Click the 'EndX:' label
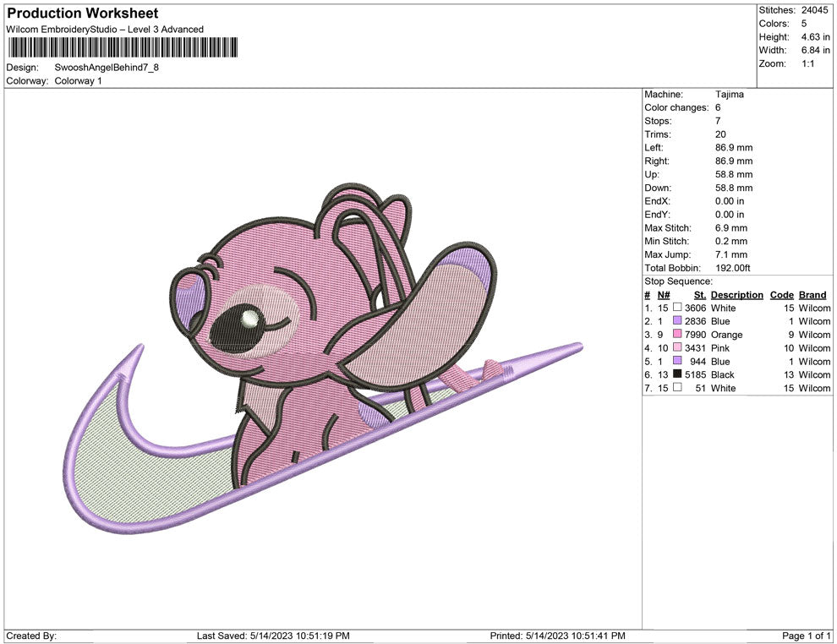This screenshot has height=644, width=837. pos(657,200)
